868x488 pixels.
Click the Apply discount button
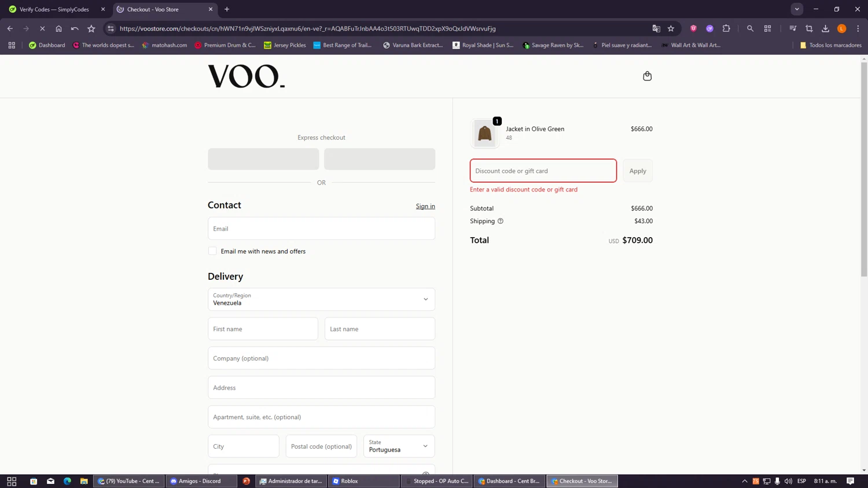(638, 171)
